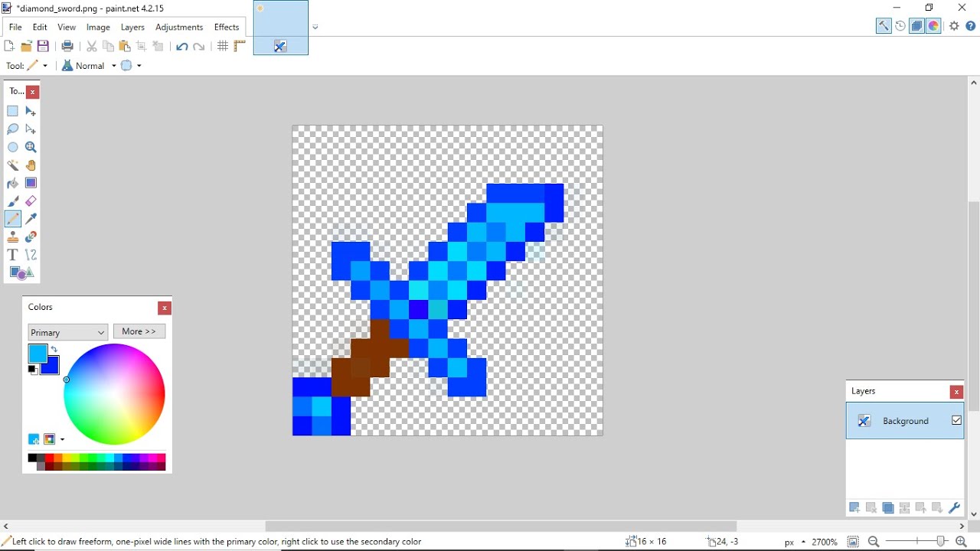Create a new image with New icon
The width and height of the screenshot is (980, 551).
[x=9, y=47]
